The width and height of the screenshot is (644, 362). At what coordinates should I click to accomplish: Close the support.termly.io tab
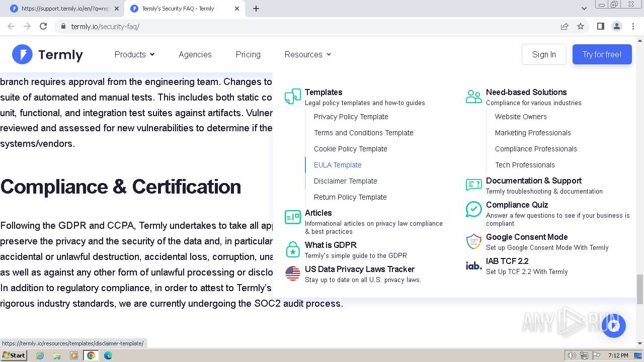tap(117, 9)
